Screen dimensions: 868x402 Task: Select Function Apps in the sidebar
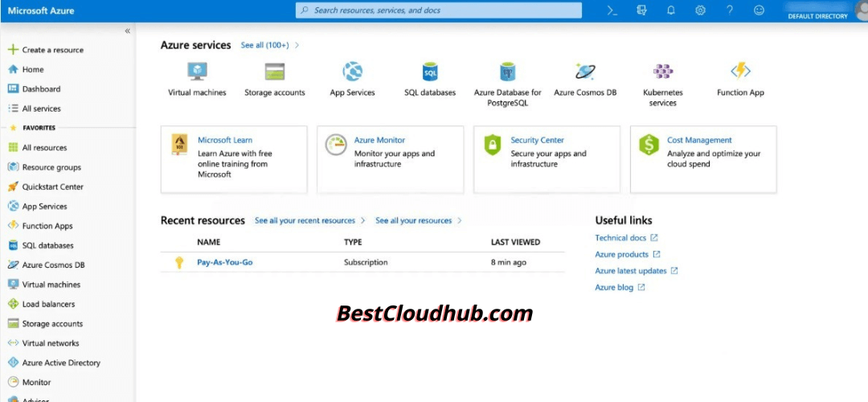pyautogui.click(x=47, y=226)
